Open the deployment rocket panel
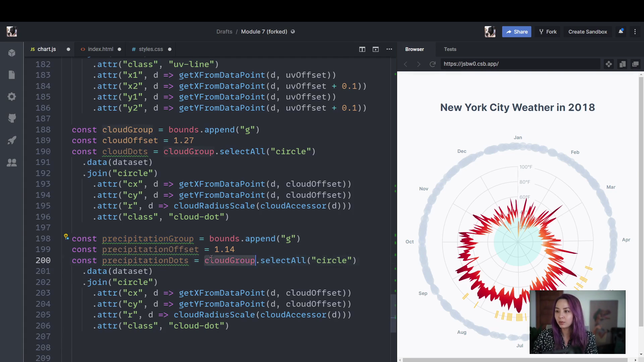 12,140
